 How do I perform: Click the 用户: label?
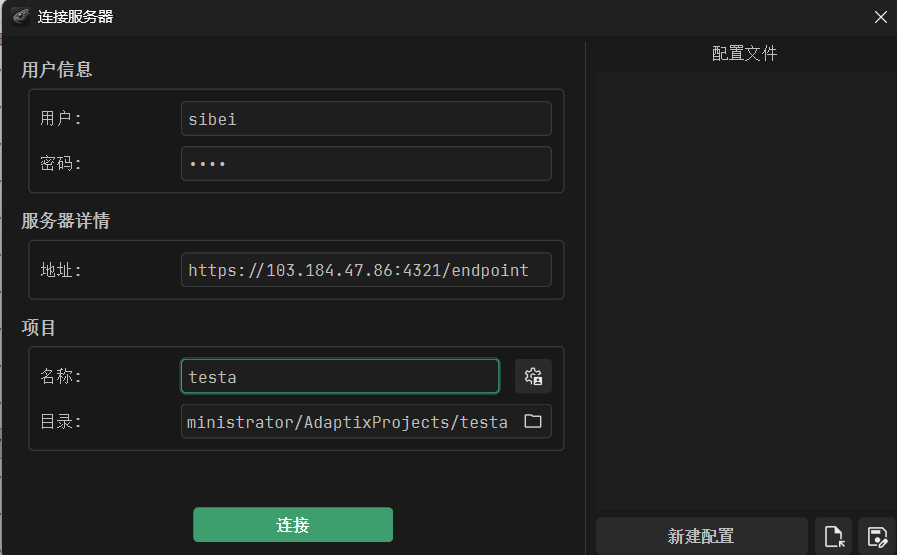tap(61, 118)
